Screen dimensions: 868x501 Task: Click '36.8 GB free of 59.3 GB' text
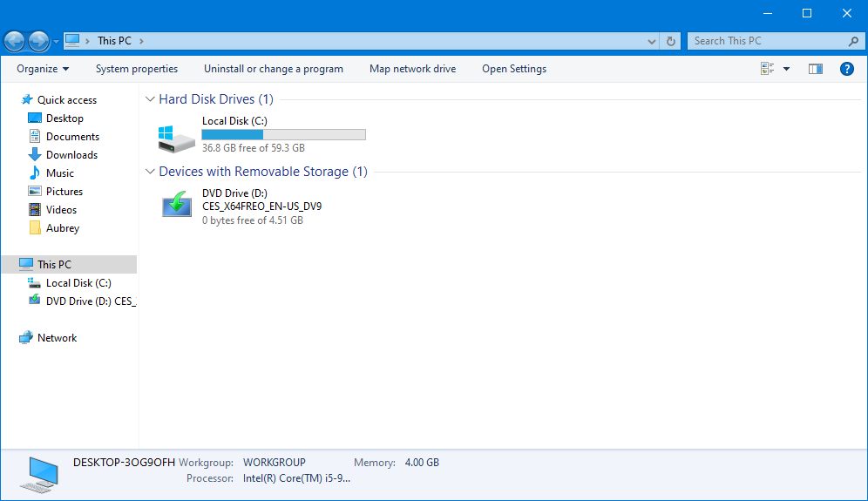pos(254,148)
